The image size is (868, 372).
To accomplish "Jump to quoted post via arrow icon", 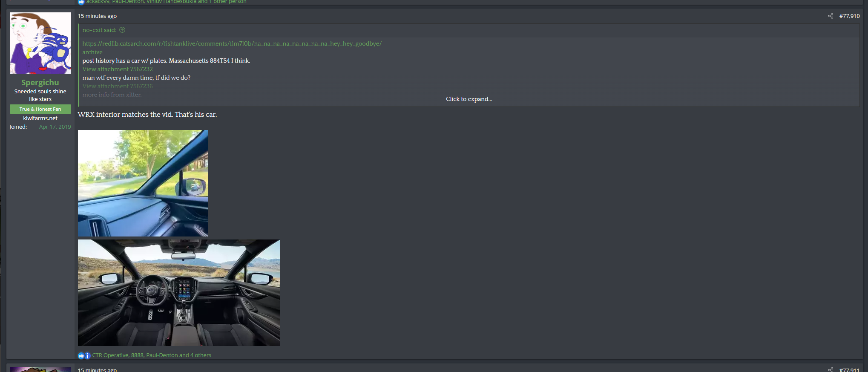I will [x=122, y=30].
